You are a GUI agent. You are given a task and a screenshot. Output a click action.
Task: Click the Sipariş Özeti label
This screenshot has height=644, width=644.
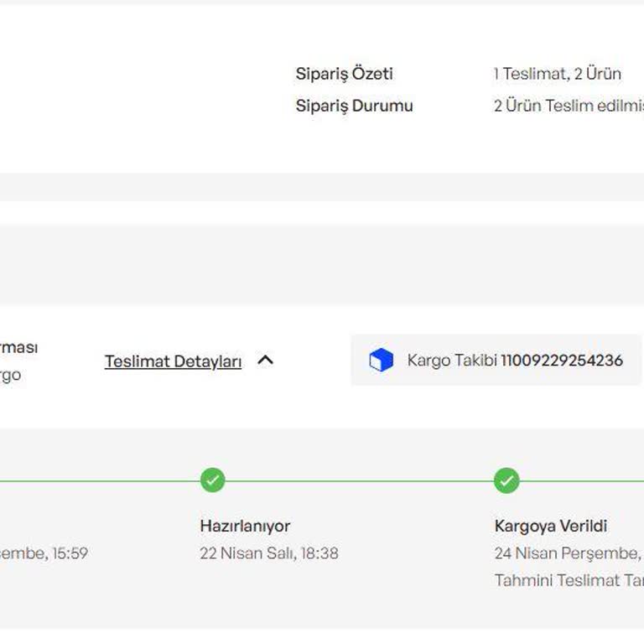pyautogui.click(x=344, y=74)
